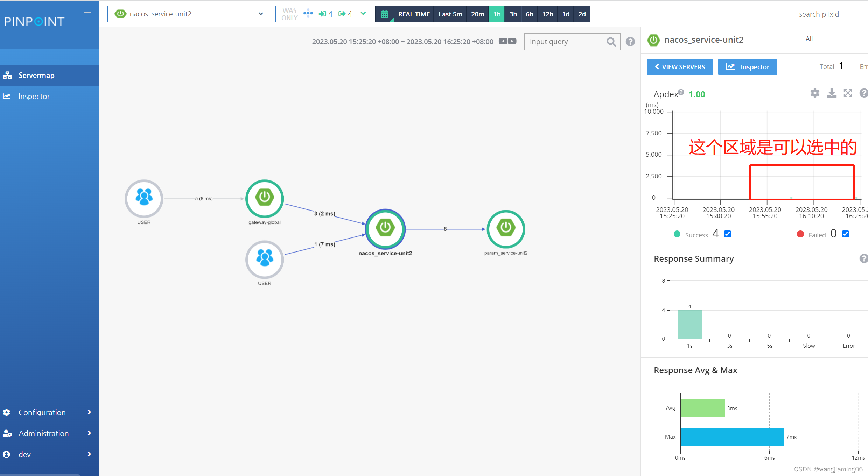
Task: Open Inspector in the left sidebar
Action: pyautogui.click(x=34, y=96)
